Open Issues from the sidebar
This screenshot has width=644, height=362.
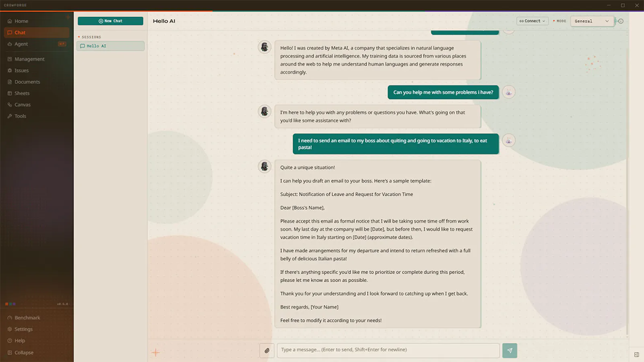[36, 70]
